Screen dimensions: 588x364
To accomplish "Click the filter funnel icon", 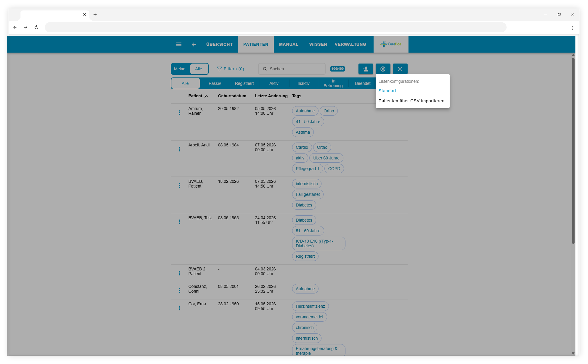I will pos(219,69).
